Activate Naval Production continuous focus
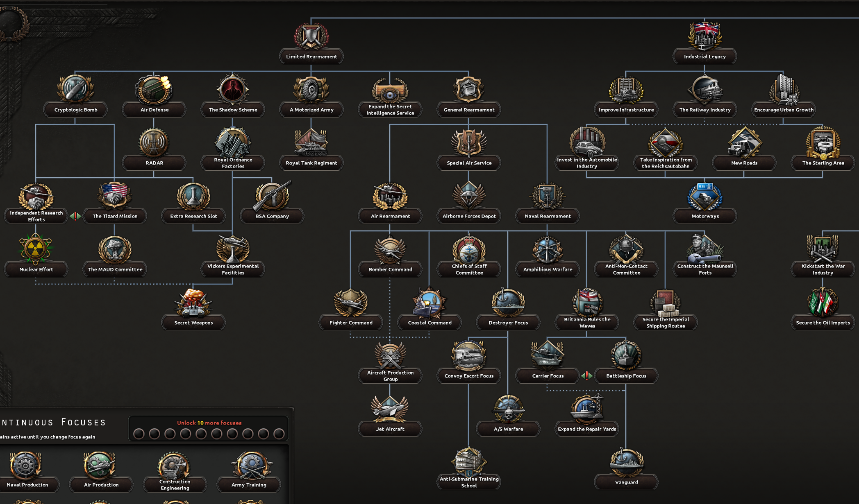 pos(25,466)
